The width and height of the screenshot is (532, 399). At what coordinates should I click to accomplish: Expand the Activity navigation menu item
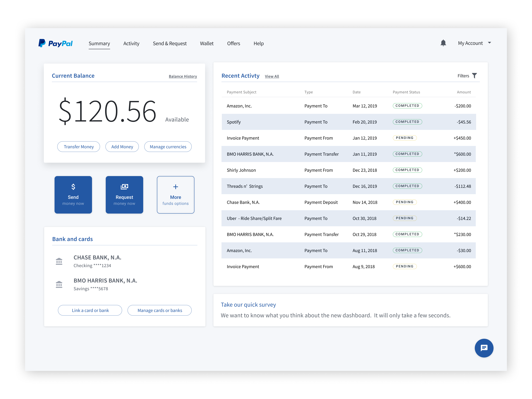point(131,43)
